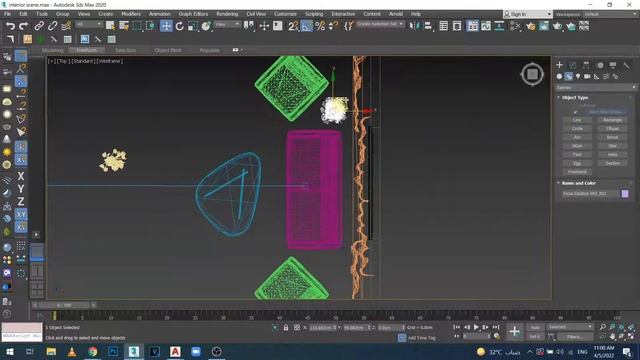This screenshot has height=360, width=640.
Task: Toggle the selection lock padlock
Action: point(286,327)
